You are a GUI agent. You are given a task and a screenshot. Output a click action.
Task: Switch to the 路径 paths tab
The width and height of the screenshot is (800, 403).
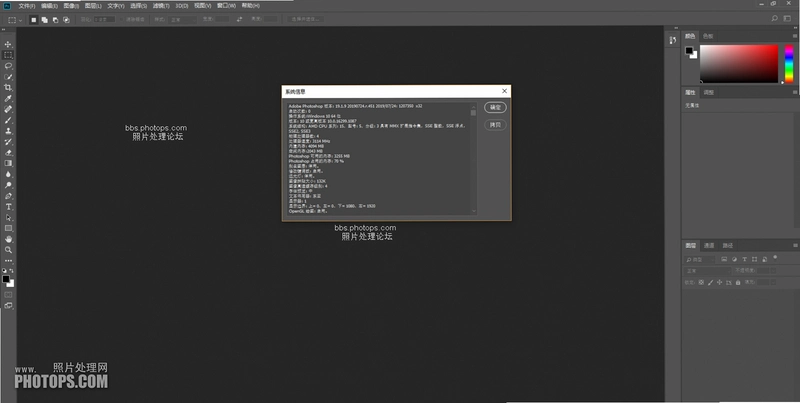(728, 245)
